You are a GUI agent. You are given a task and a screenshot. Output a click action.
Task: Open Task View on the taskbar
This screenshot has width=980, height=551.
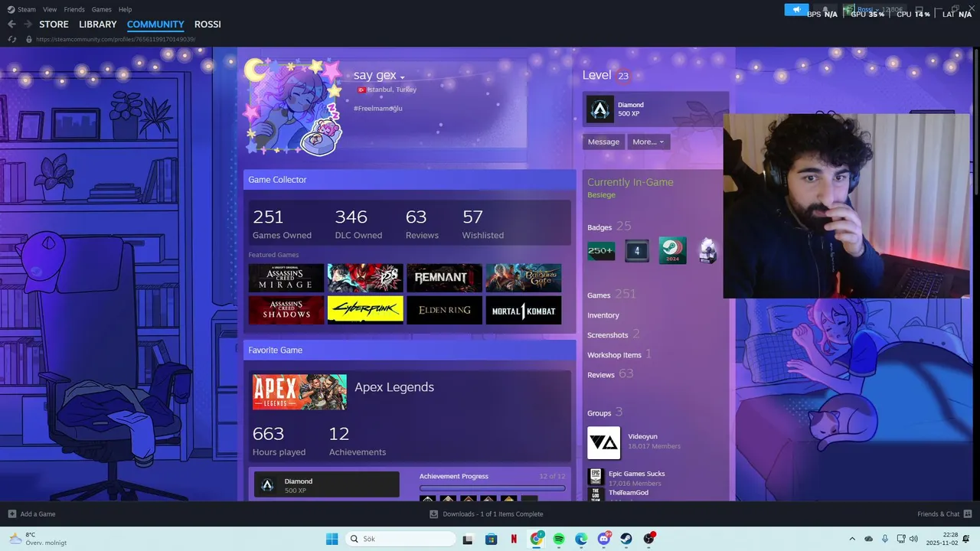point(467,539)
